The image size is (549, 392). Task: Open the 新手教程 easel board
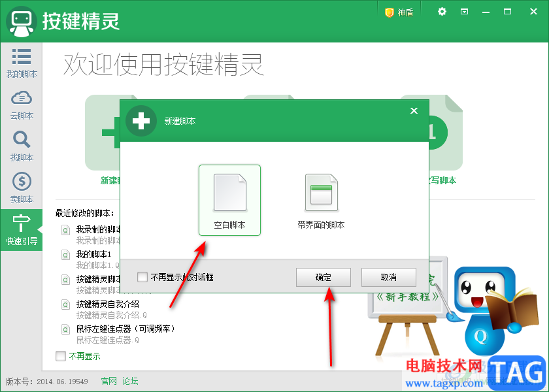(408, 306)
